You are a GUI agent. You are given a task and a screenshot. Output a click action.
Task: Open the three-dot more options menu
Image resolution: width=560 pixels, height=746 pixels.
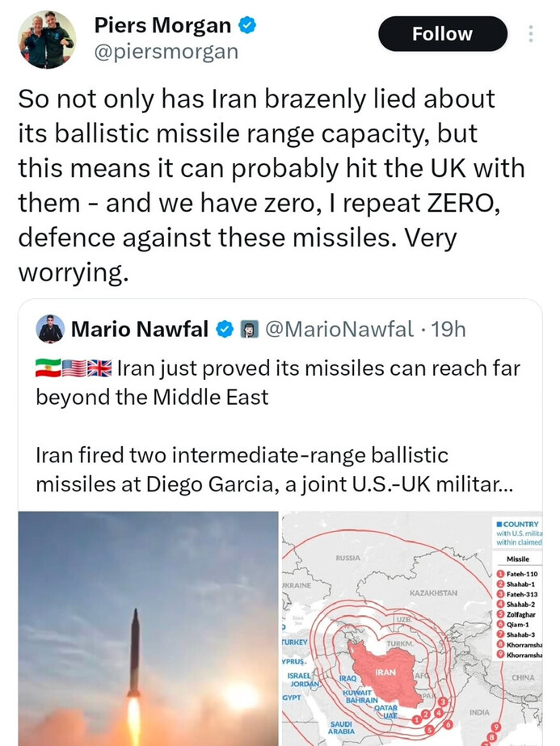(x=531, y=34)
